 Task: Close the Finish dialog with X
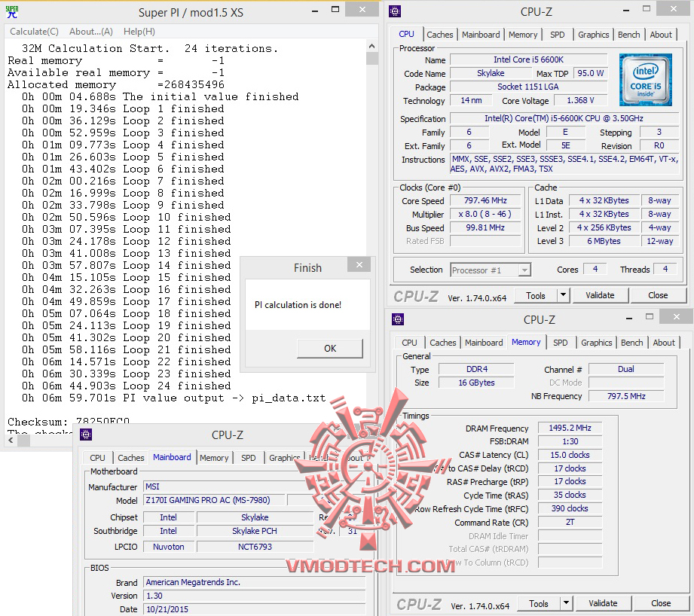click(x=359, y=265)
